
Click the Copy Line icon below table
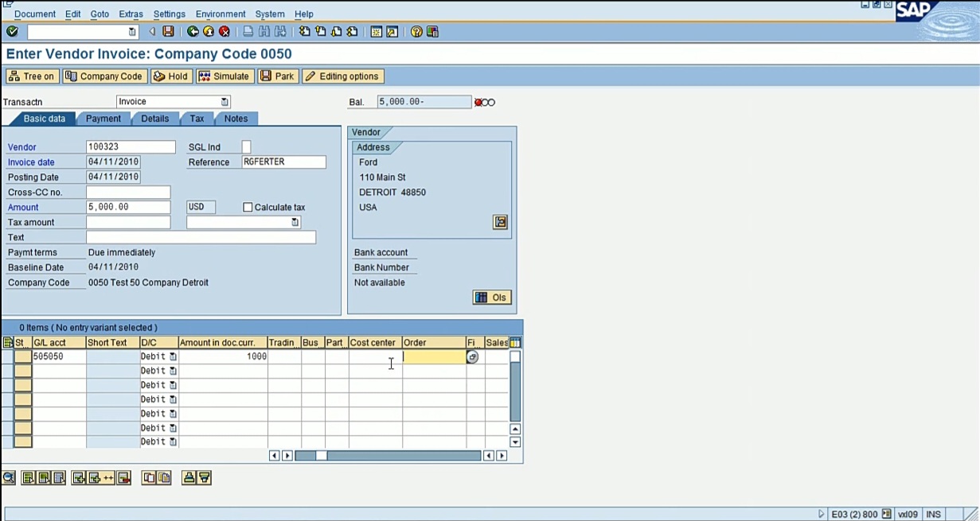149,478
